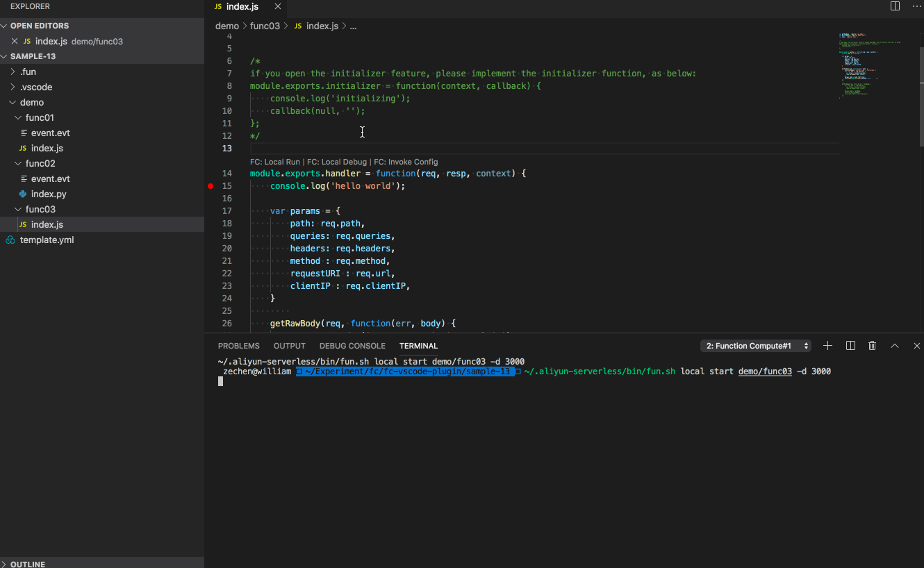This screenshot has width=924, height=568.
Task: Toggle breakpoint on line 15
Action: [x=211, y=186]
